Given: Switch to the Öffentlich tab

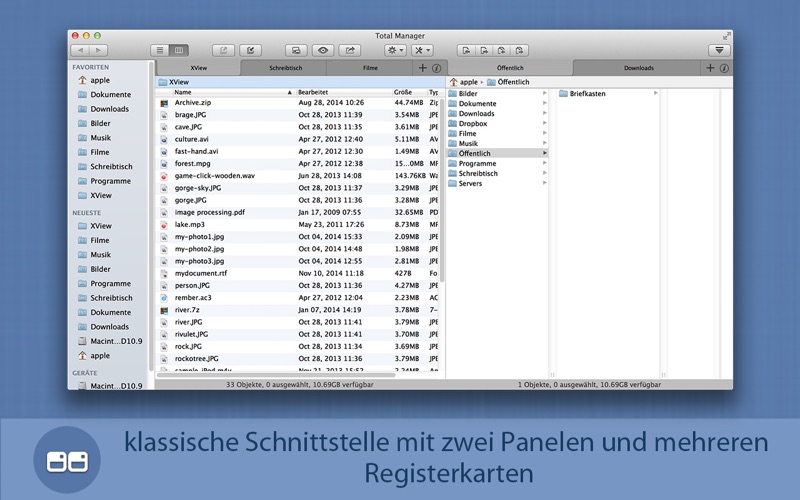Looking at the screenshot, I should point(510,68).
